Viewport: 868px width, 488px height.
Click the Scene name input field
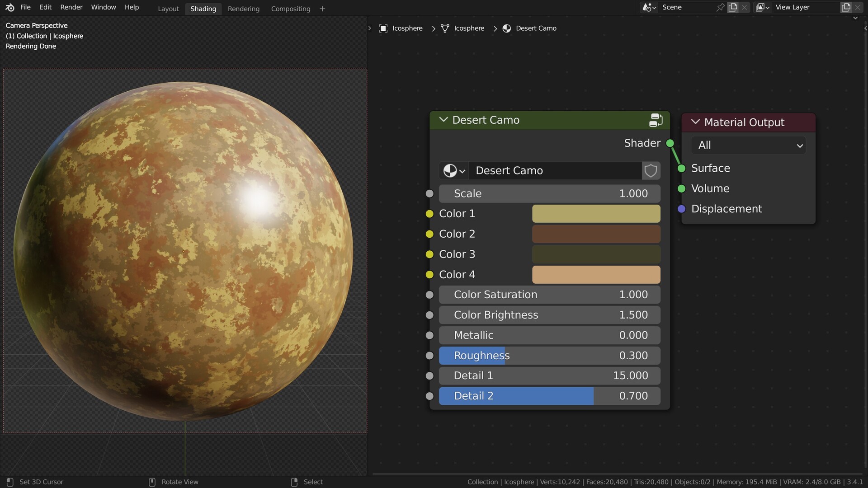point(687,7)
